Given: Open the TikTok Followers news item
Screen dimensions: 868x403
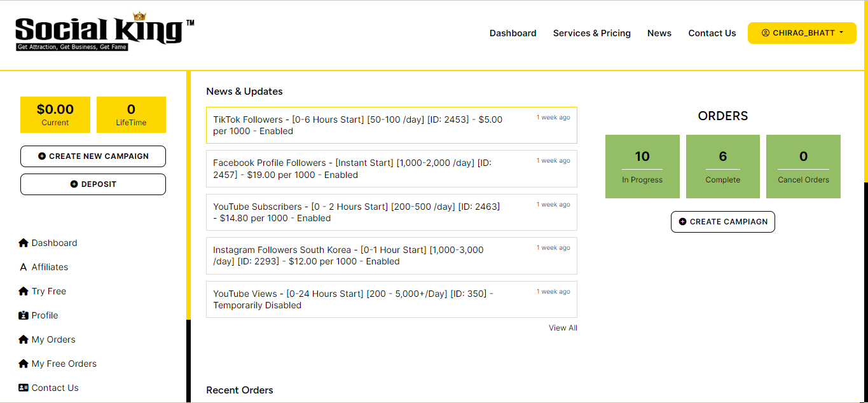Looking at the screenshot, I should pyautogui.click(x=392, y=125).
